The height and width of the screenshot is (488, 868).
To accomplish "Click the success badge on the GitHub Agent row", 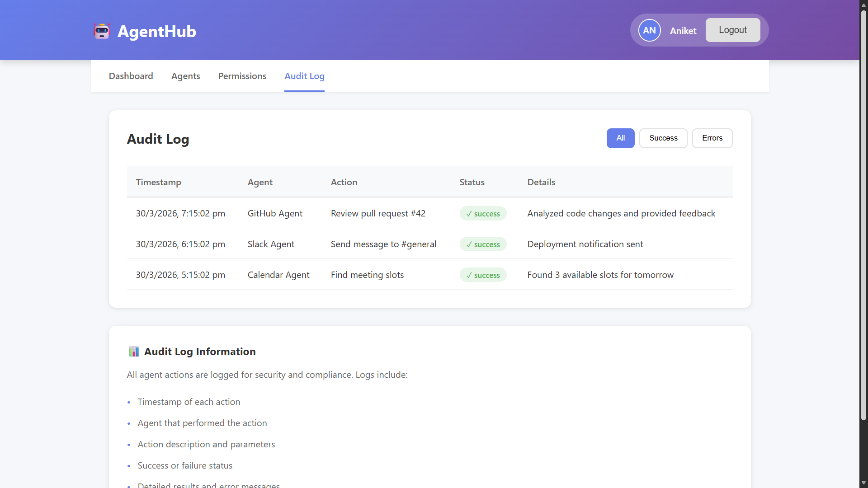I will pyautogui.click(x=483, y=214).
